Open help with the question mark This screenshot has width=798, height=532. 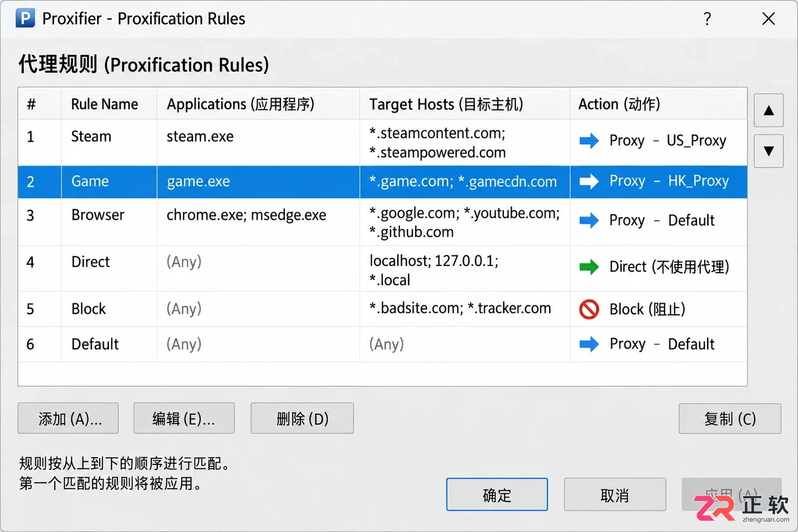coord(707,19)
